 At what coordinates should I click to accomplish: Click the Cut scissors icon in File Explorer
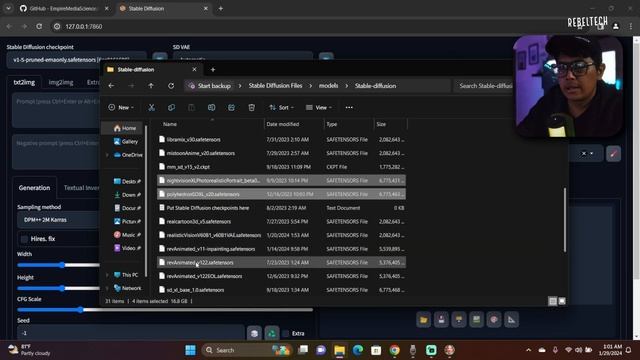click(151, 107)
